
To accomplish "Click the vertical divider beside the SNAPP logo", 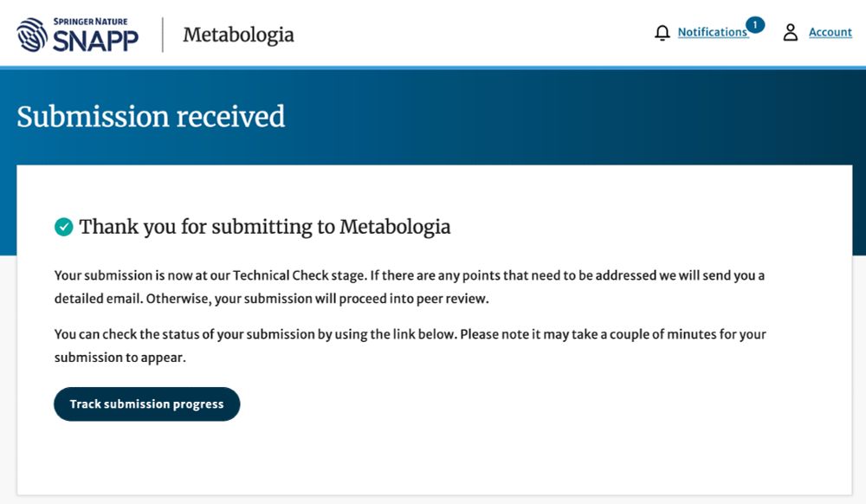I will click(163, 35).
